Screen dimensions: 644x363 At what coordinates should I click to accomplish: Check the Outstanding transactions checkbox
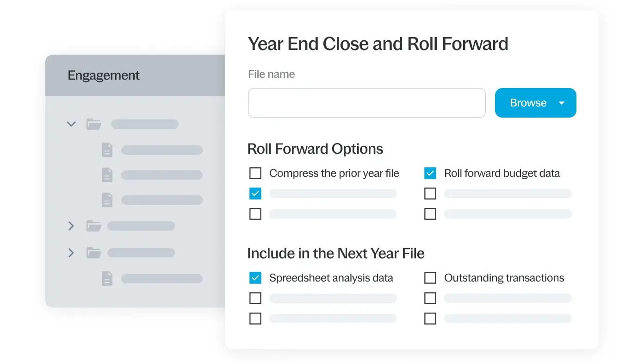coord(430,278)
